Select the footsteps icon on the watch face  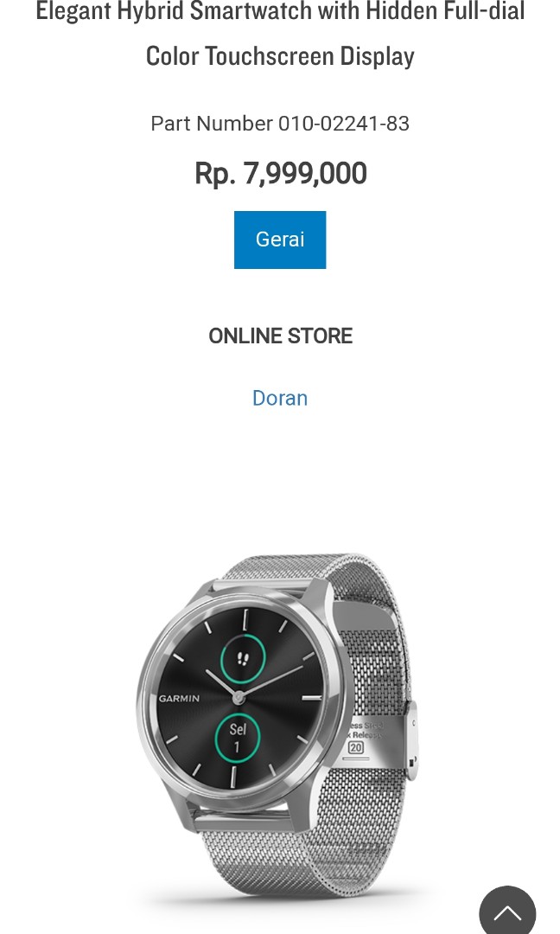[x=242, y=657]
